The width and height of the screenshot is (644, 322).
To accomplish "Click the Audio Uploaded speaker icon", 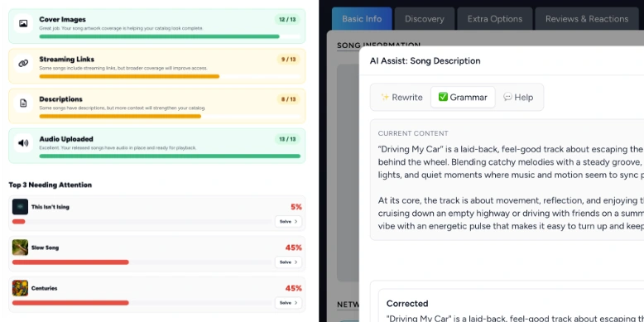I will [23, 143].
